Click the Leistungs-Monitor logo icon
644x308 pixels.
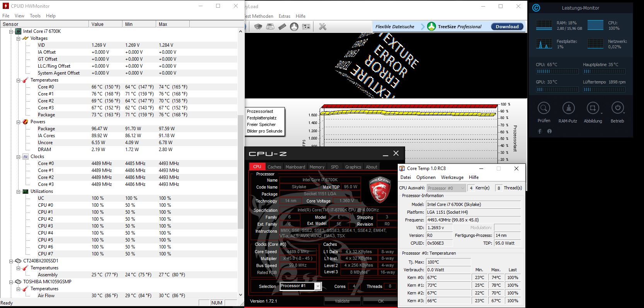(x=536, y=8)
